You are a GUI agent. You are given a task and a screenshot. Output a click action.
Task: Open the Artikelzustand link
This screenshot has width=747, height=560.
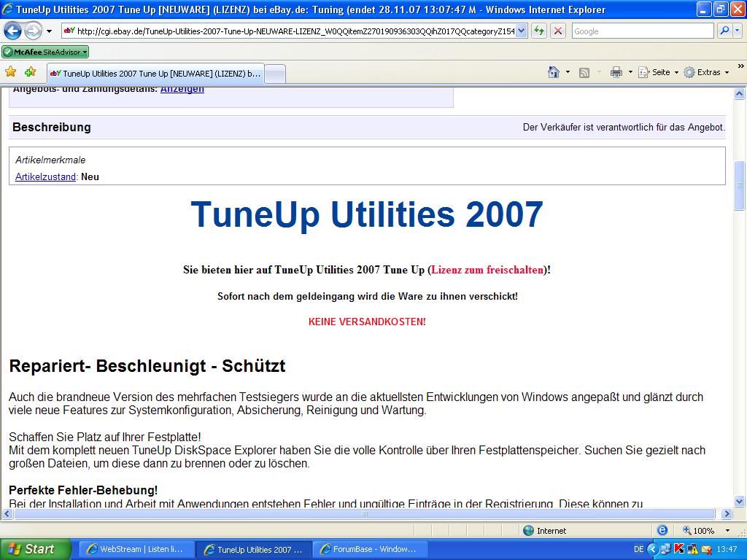[x=45, y=176]
